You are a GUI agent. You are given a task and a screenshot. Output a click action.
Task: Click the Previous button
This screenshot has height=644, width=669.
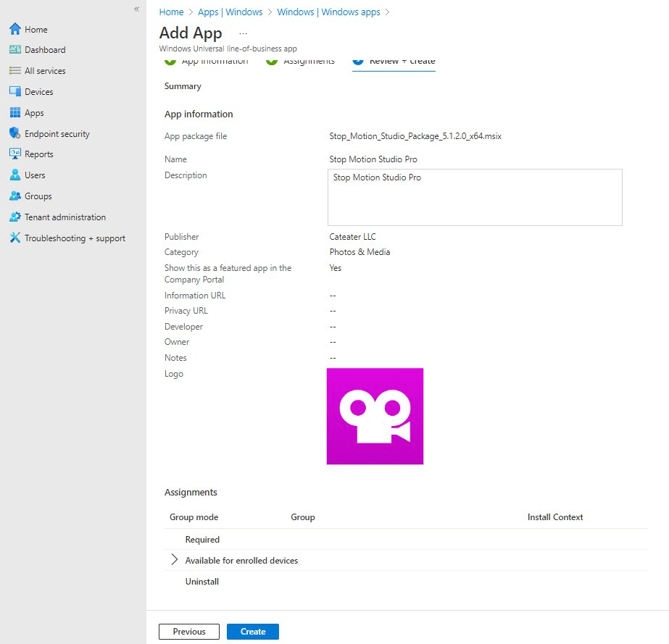click(189, 632)
